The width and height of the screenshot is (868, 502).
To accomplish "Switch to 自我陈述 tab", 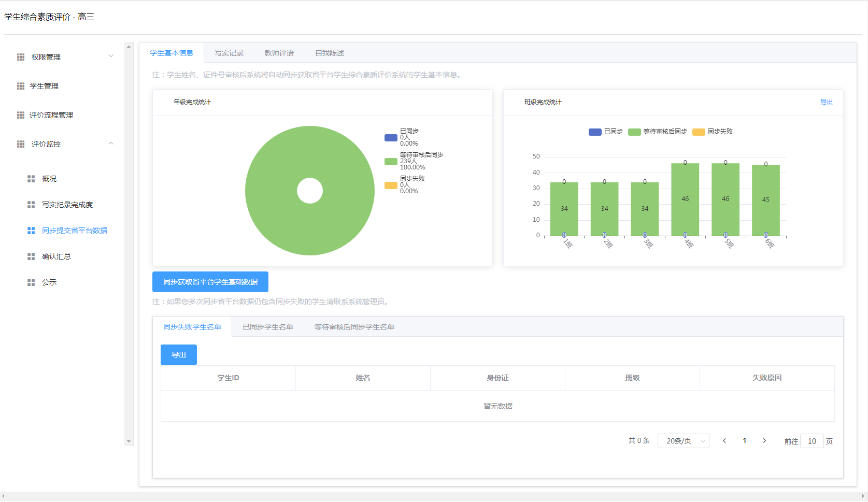I will coord(330,53).
